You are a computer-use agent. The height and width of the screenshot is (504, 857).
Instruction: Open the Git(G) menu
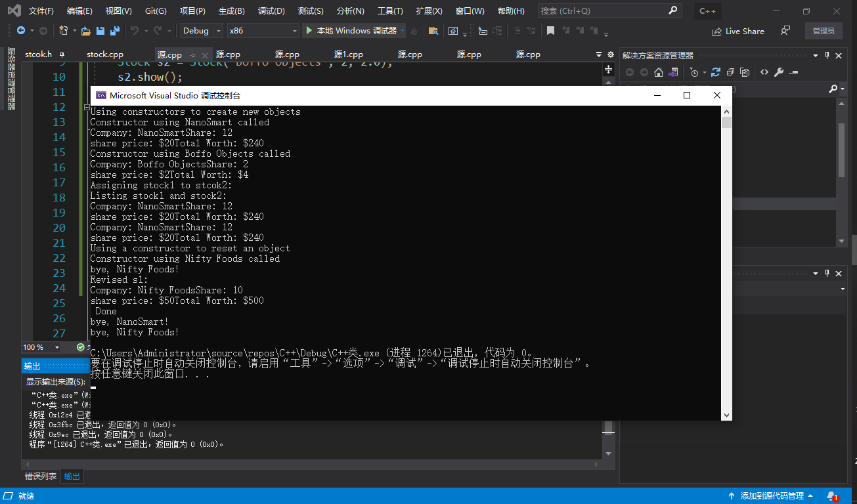pos(156,11)
